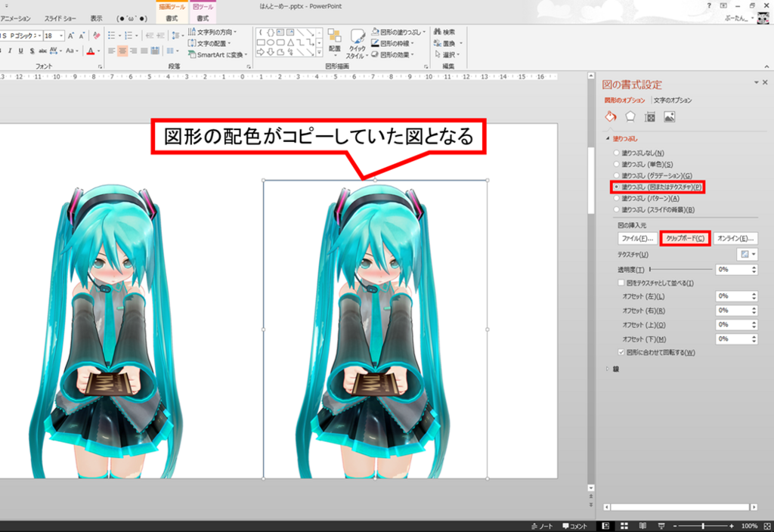Image resolution: width=774 pixels, height=532 pixels.
Task: Apply text shadow with the S icon
Action: coord(32,51)
